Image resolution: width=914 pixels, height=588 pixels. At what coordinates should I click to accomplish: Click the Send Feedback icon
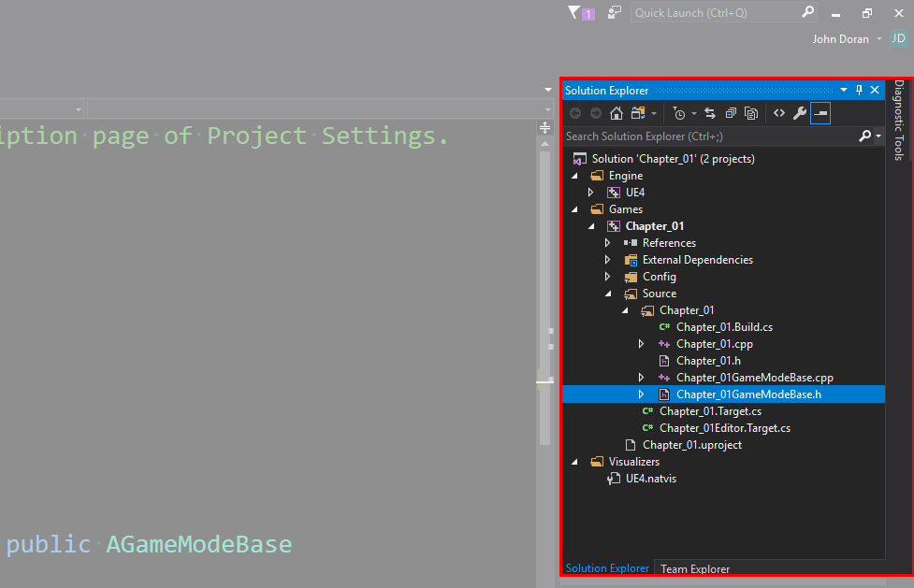(615, 12)
